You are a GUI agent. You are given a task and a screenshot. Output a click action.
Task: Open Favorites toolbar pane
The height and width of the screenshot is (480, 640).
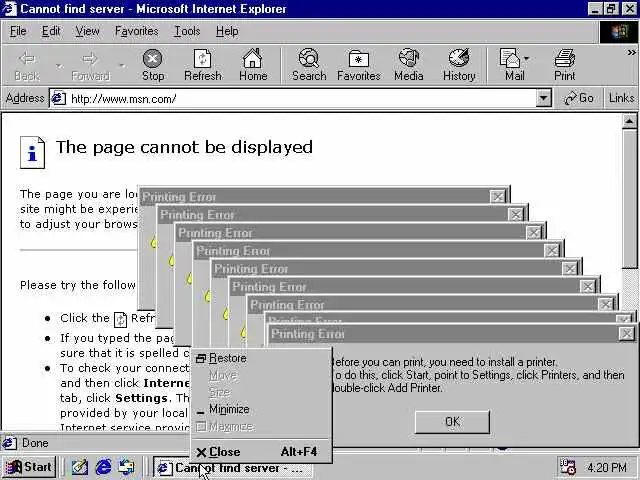point(358,65)
